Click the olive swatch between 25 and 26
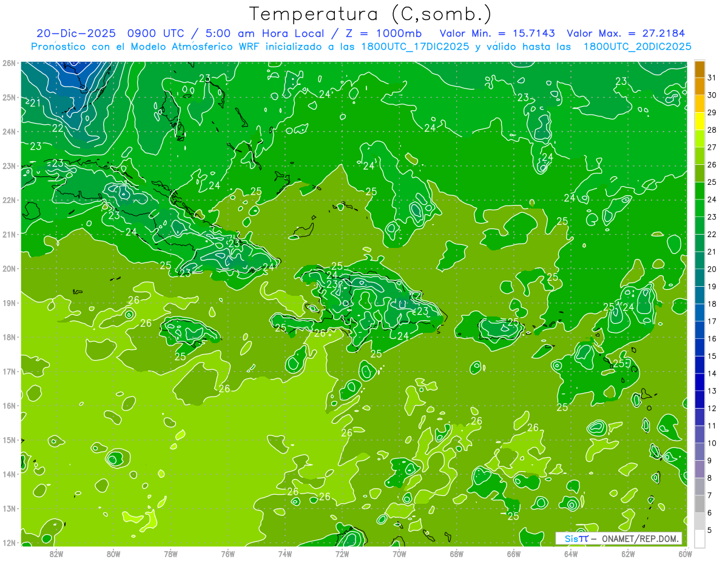Image resolution: width=728 pixels, height=562 pixels. pyautogui.click(x=699, y=173)
